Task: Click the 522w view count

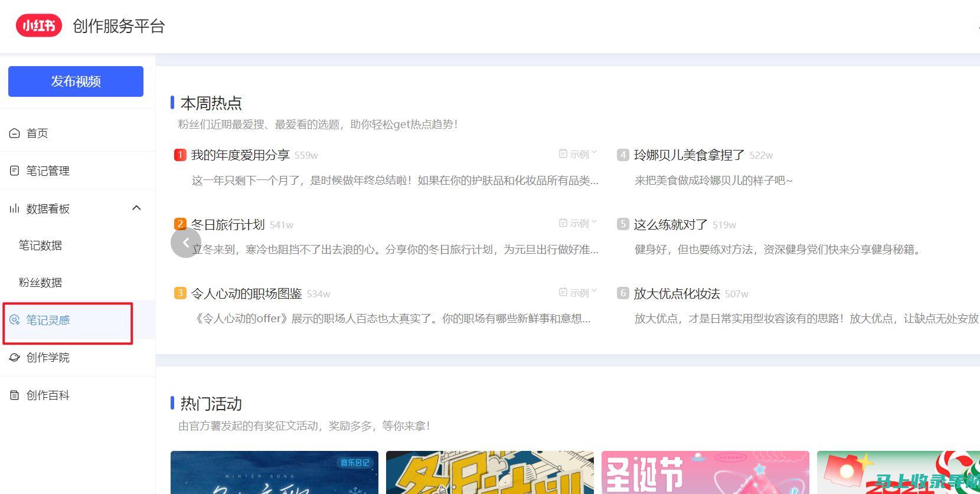Action: (x=761, y=156)
